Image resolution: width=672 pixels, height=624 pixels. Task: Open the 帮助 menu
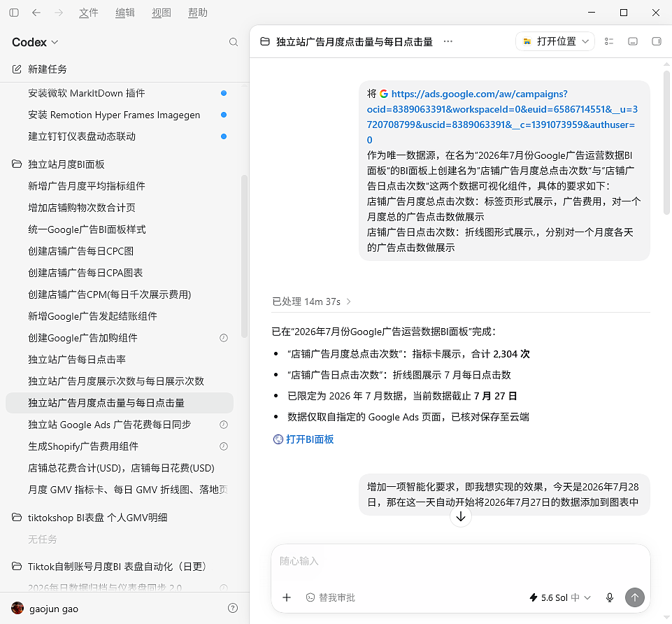(198, 13)
